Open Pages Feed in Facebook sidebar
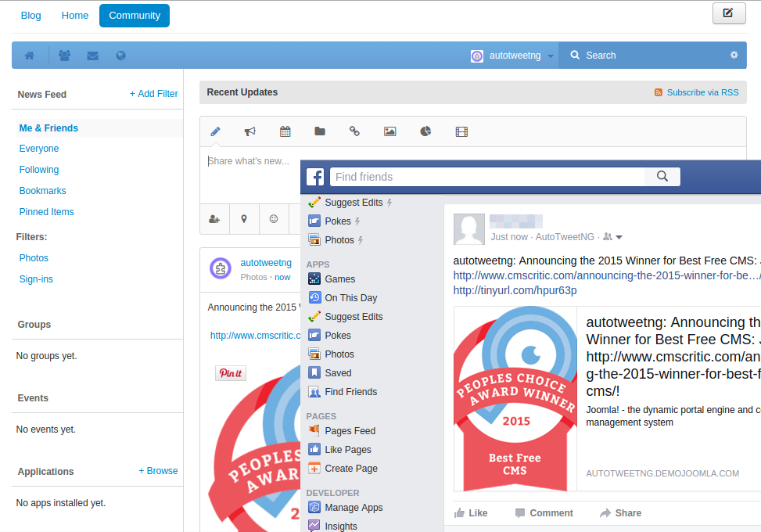The width and height of the screenshot is (761, 532). click(x=350, y=431)
